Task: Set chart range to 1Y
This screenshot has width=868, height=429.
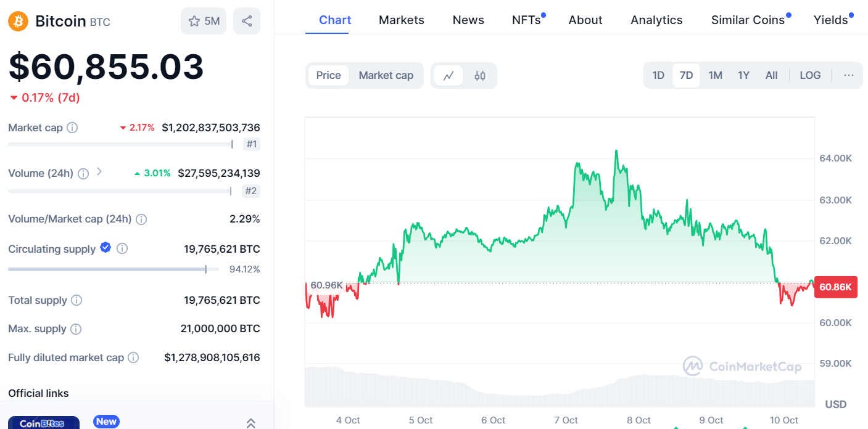Action: (x=743, y=75)
